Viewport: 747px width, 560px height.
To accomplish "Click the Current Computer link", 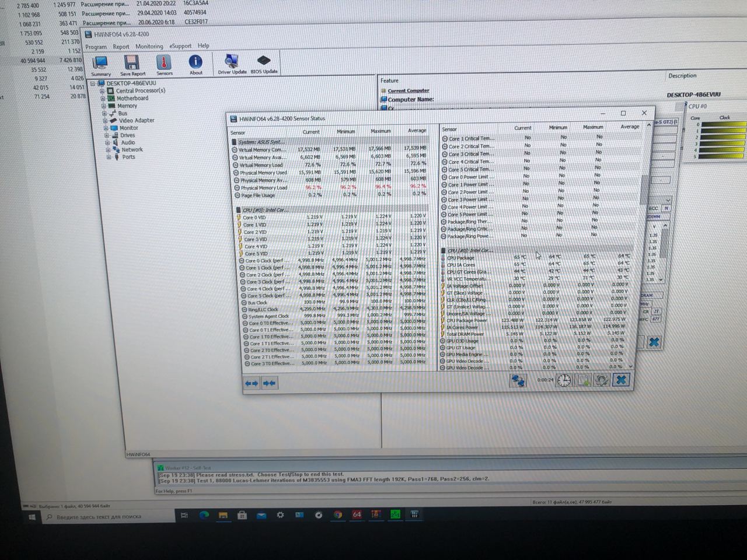I will tap(409, 90).
